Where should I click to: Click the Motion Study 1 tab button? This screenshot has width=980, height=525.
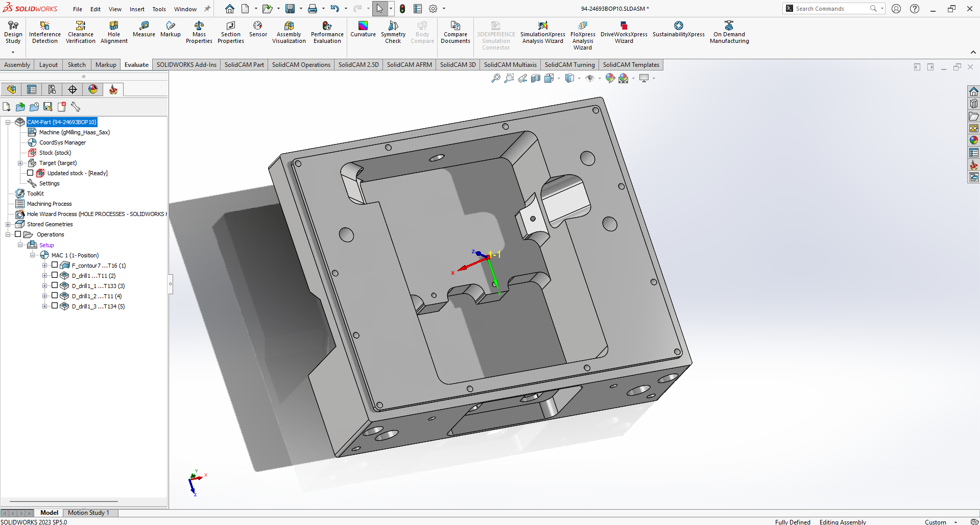89,513
